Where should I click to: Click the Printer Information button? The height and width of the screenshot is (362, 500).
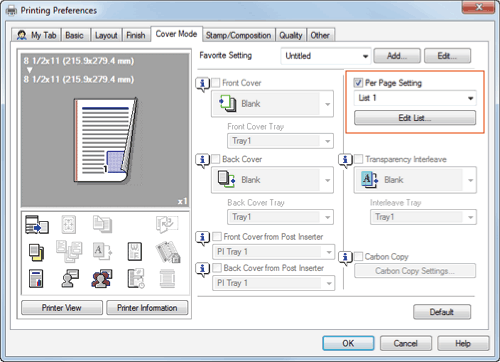(x=147, y=308)
